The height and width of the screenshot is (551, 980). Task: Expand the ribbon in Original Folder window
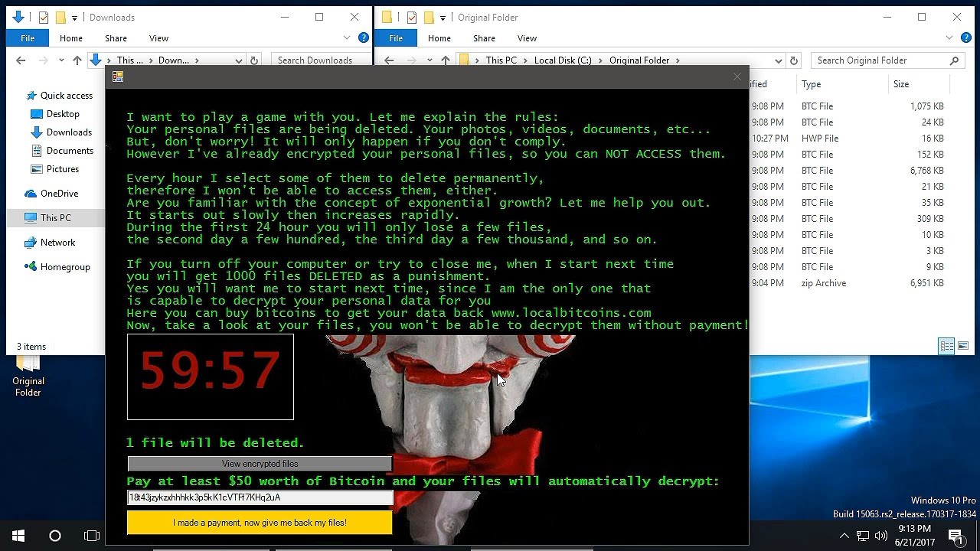click(950, 37)
